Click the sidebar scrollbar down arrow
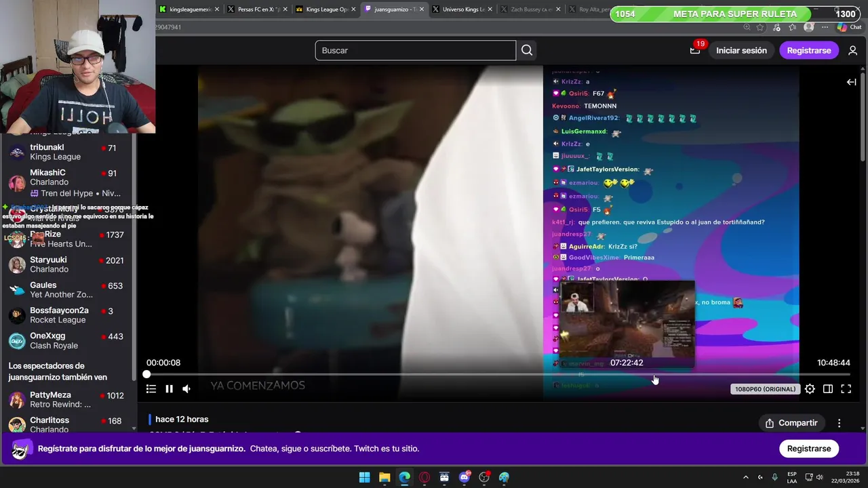This screenshot has width=868, height=488. (134, 428)
